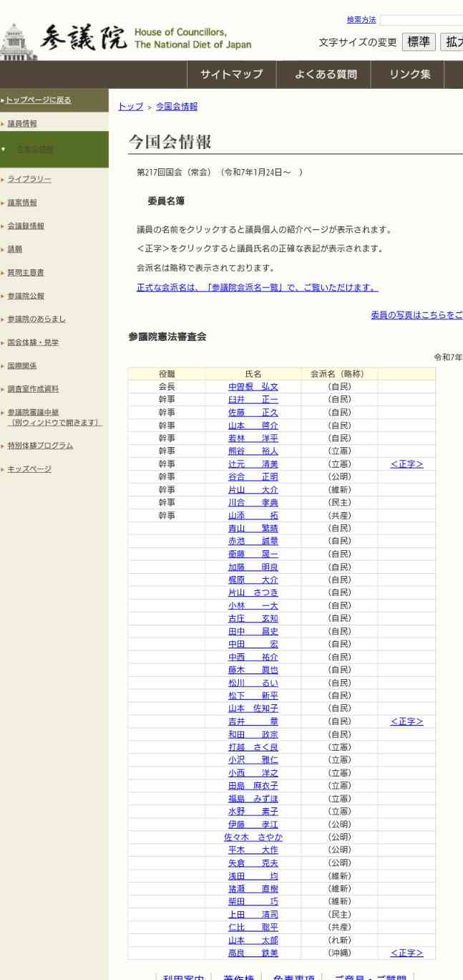
Task: Show <正字> for 辻元 清美
Action: click(406, 464)
